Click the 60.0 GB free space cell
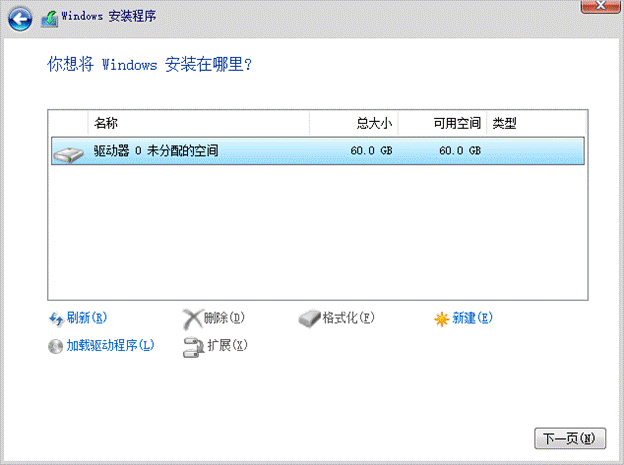Screen dimensions: 624x465 (x=460, y=150)
